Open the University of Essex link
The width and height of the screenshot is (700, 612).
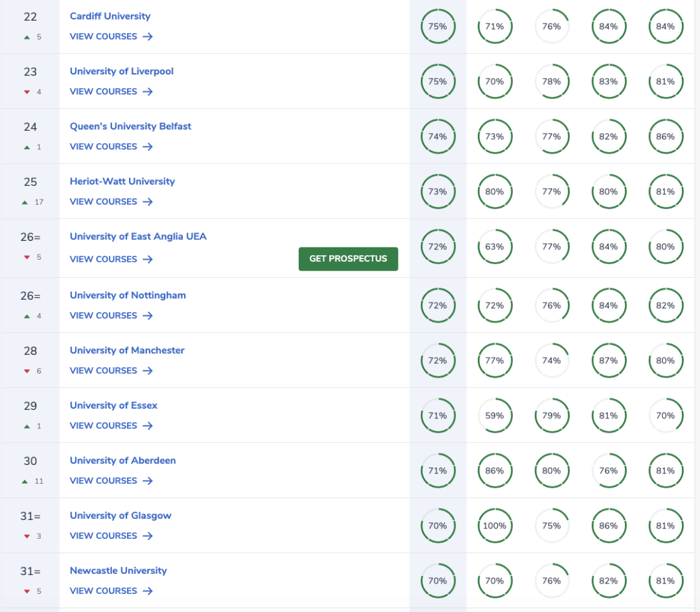point(113,405)
